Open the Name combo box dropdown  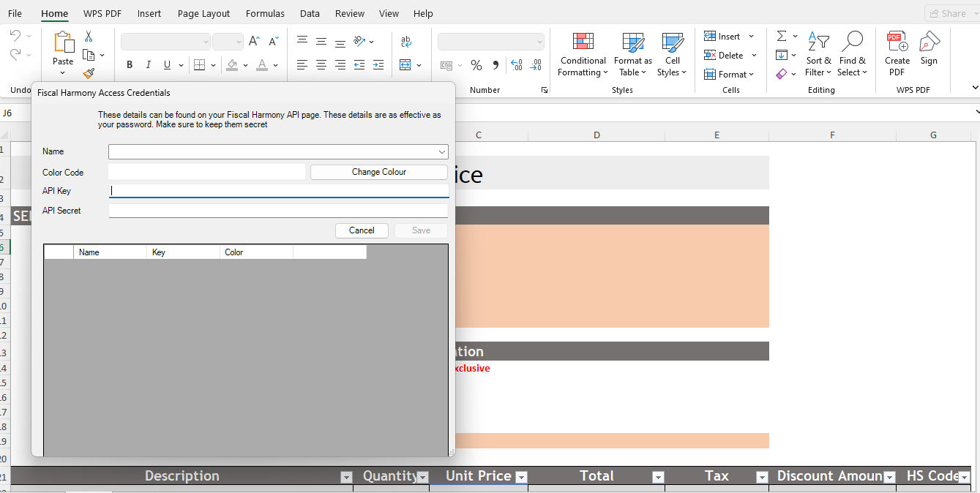442,152
